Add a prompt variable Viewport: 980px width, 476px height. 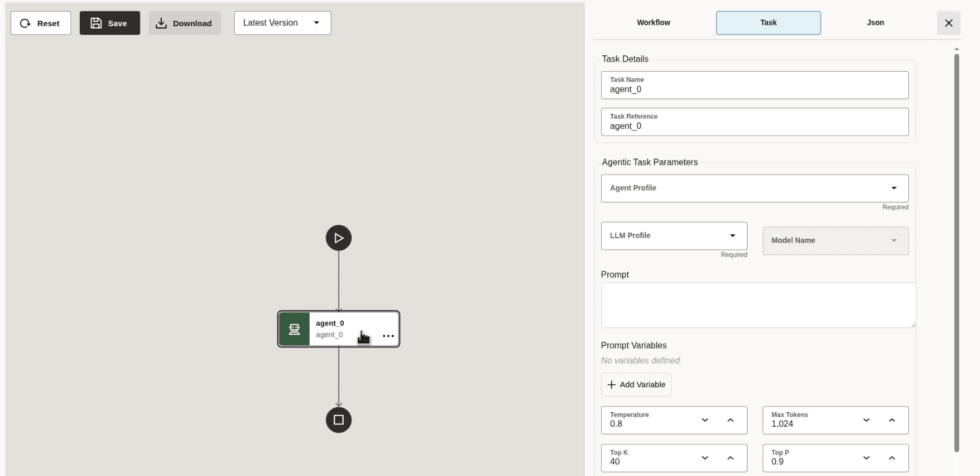(636, 385)
